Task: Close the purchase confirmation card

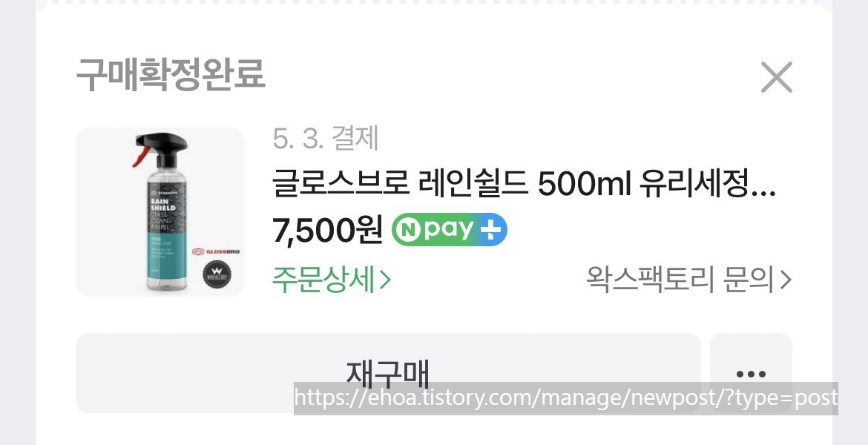Action: coord(776,77)
